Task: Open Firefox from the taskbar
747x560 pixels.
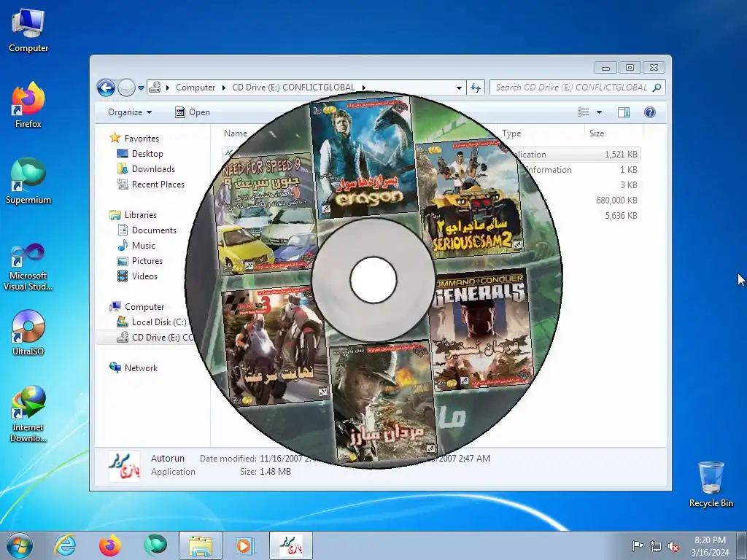Action: pyautogui.click(x=110, y=545)
